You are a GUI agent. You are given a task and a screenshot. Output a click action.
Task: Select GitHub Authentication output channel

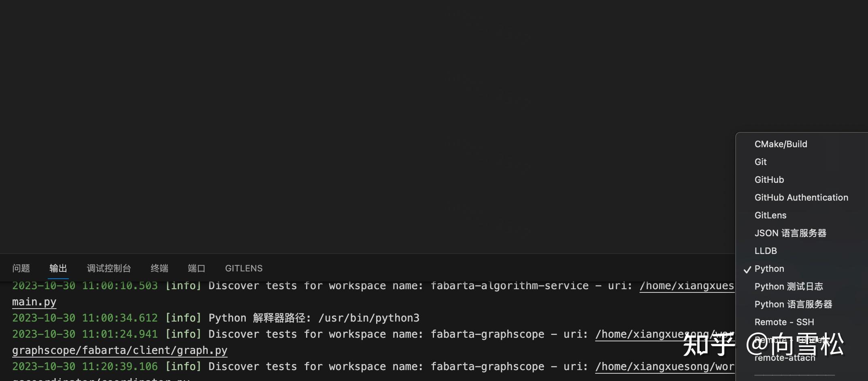[x=802, y=197]
